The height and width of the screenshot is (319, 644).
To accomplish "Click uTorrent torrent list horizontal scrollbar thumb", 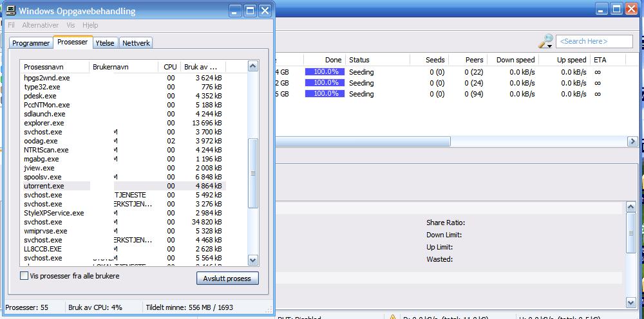I will (363, 141).
